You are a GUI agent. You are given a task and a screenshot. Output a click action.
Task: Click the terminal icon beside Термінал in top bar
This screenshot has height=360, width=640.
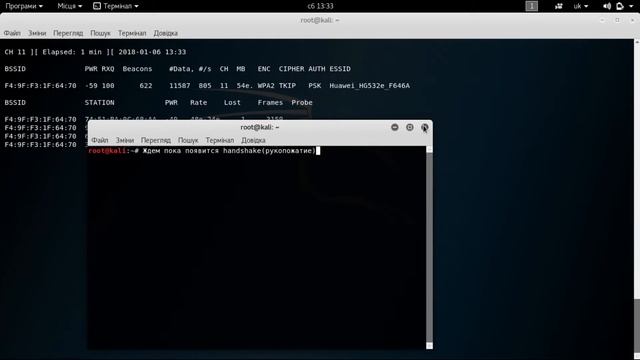pyautogui.click(x=97, y=6)
